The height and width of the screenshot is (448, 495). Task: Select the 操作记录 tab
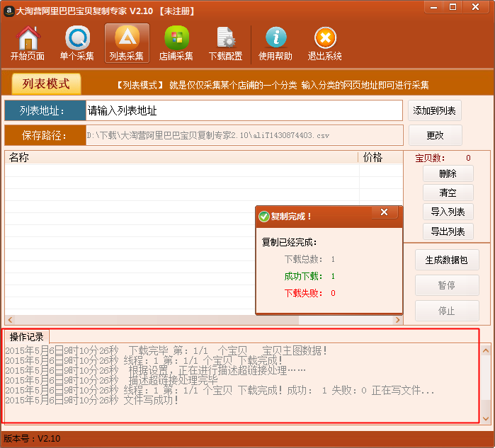click(x=26, y=337)
